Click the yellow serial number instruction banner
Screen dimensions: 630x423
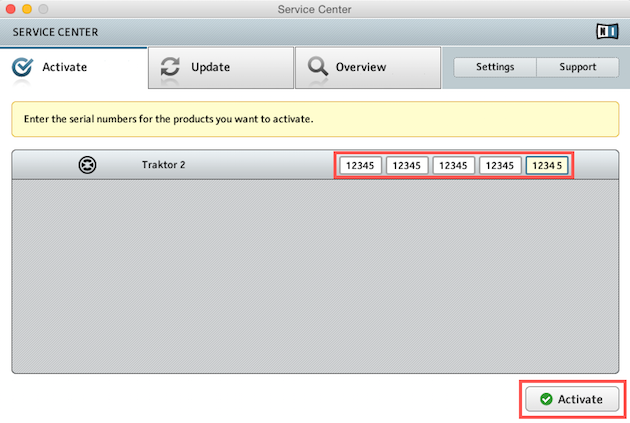(315, 119)
